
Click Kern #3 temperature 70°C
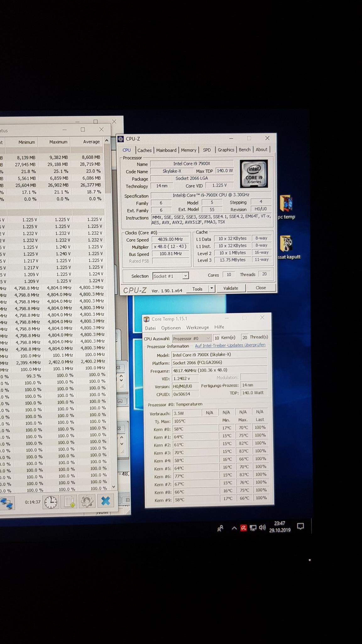point(195,452)
